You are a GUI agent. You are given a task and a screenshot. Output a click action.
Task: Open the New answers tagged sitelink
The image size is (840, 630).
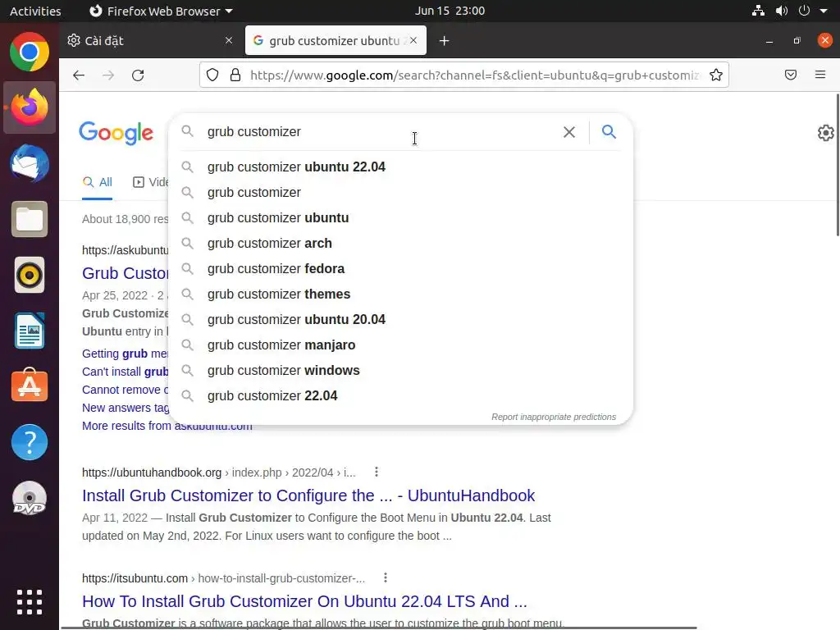click(x=126, y=408)
